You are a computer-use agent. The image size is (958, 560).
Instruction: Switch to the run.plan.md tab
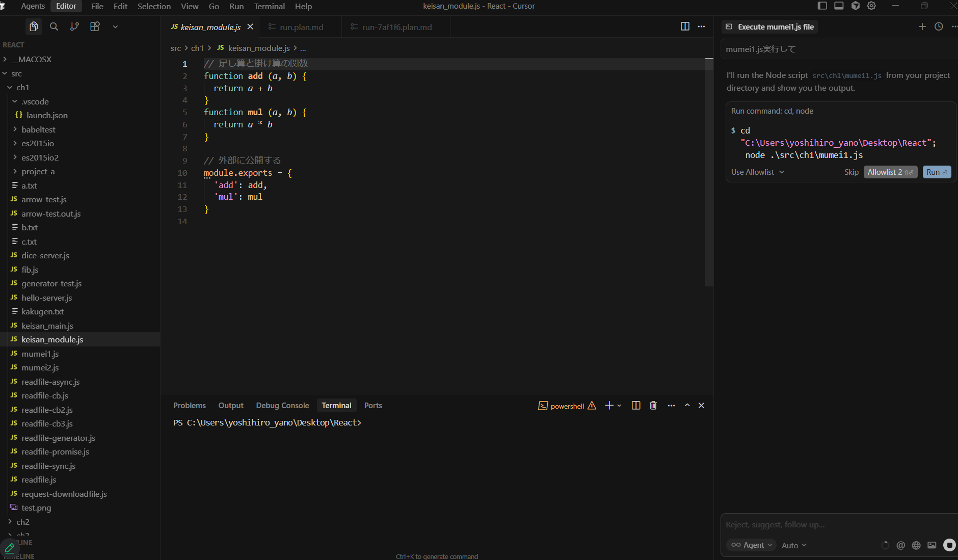[x=301, y=27]
